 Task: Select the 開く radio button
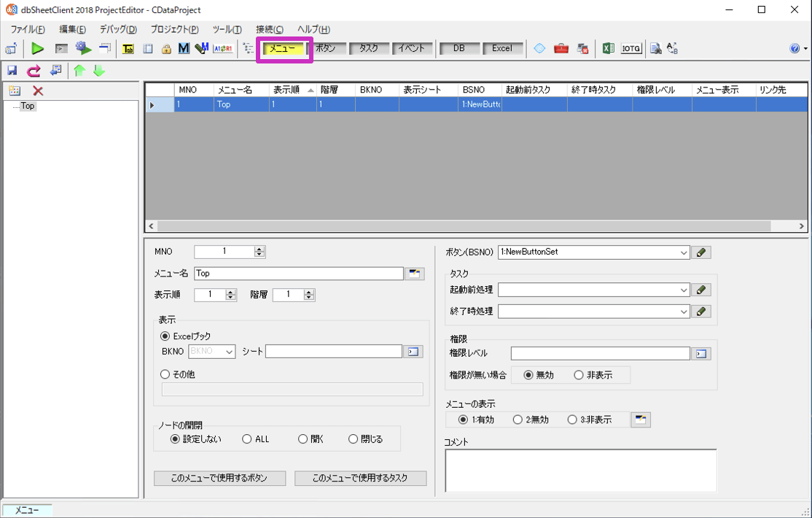303,439
